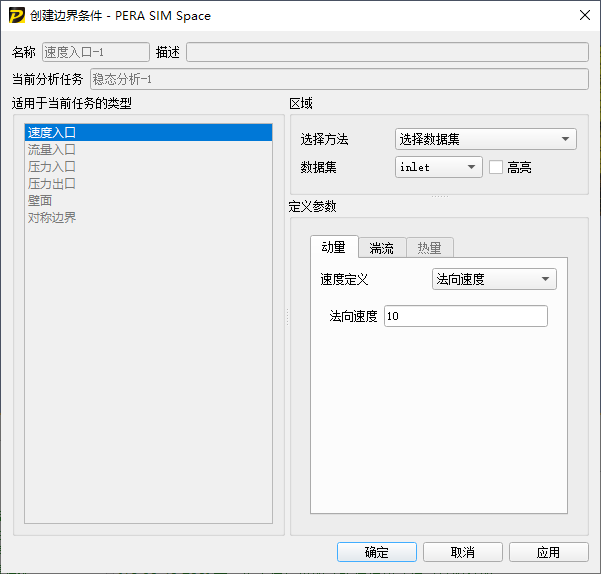Screen dimensions: 601x574
Task: Select 速度入口 boundary type
Action: [x=148, y=132]
